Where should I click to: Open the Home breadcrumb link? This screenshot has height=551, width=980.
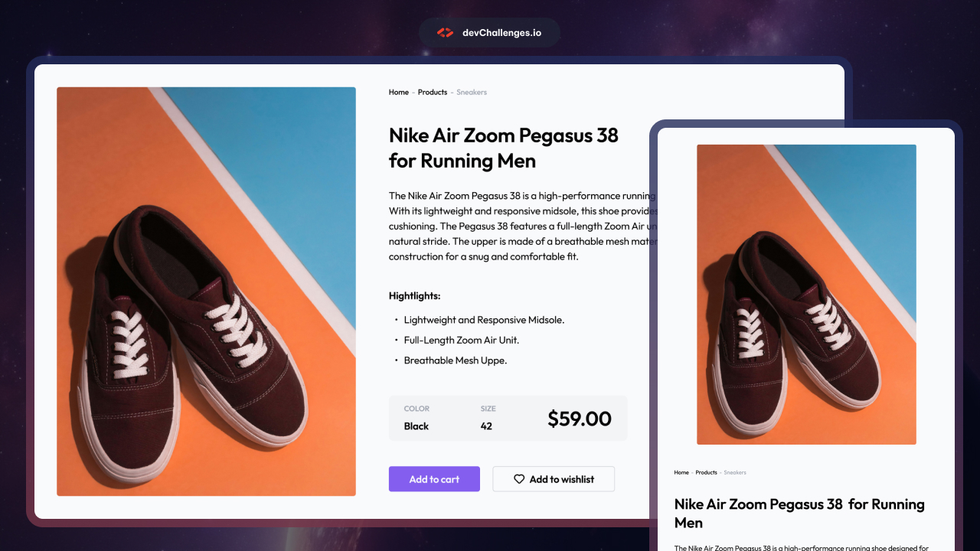pos(398,92)
